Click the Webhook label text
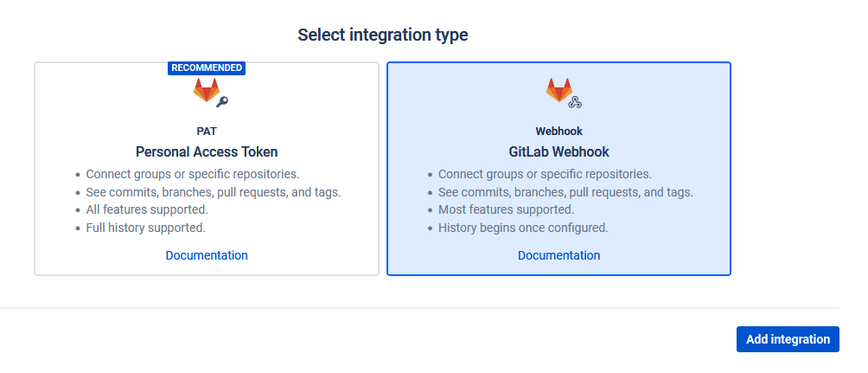The height and width of the screenshot is (373, 868). click(x=559, y=132)
